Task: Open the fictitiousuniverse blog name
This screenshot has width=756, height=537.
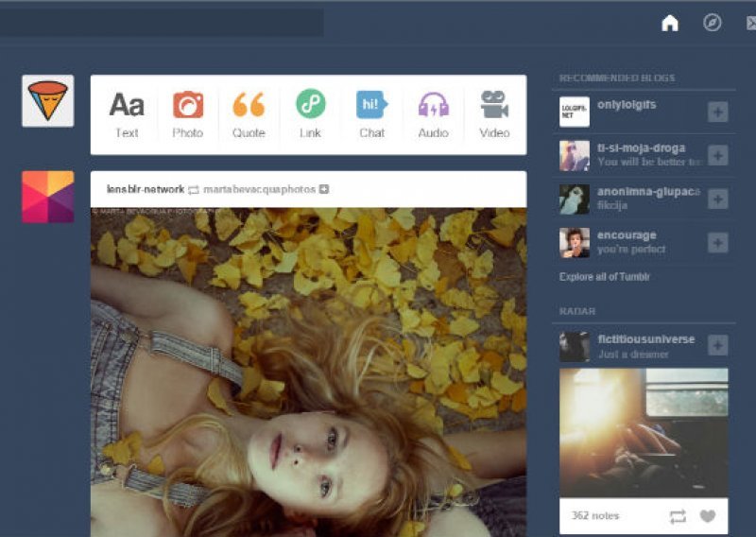Action: (646, 339)
